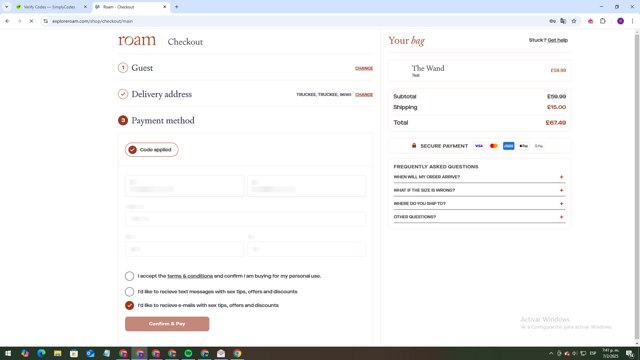Click the Apple Pay payment icon
This screenshot has width=640, height=360.
524,146
